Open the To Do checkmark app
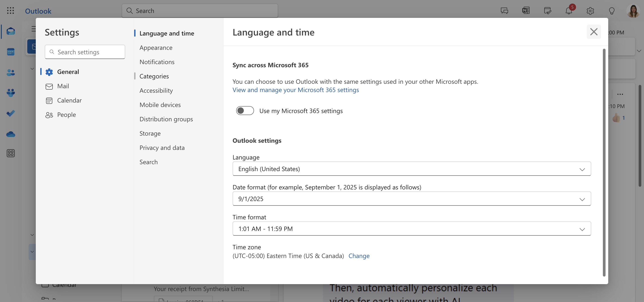This screenshot has height=302, width=644. tap(11, 113)
